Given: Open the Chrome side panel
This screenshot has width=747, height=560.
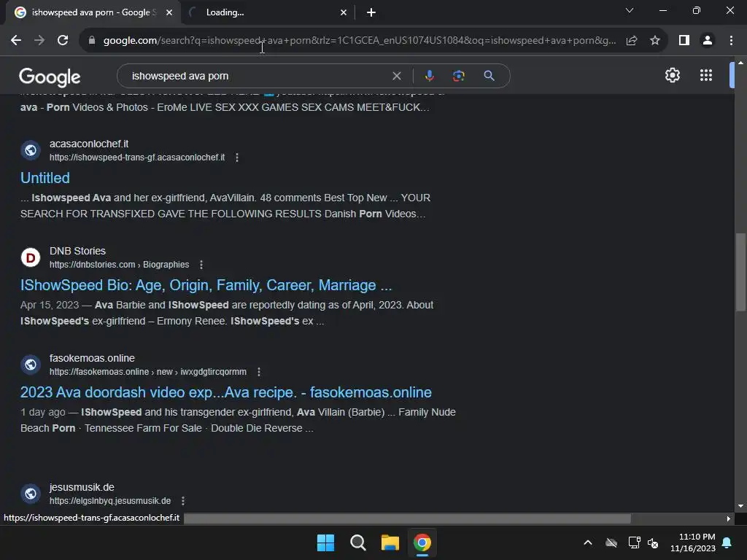Looking at the screenshot, I should point(684,41).
